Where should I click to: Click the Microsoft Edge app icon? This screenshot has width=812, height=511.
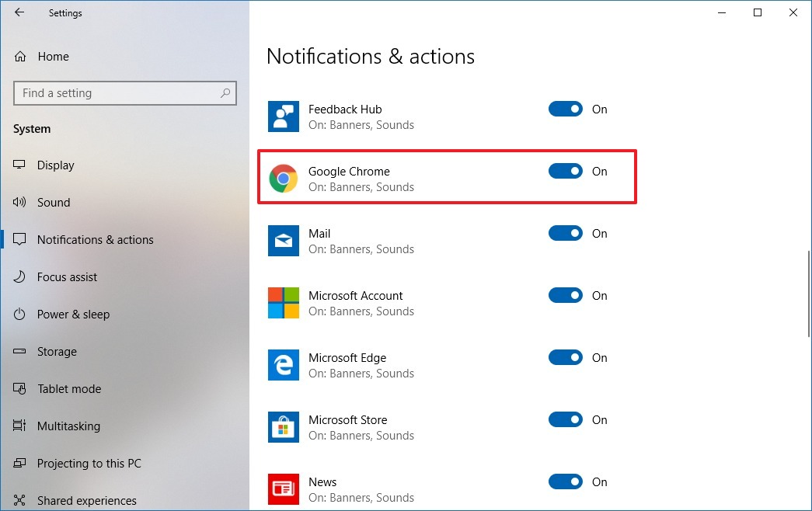pyautogui.click(x=284, y=365)
